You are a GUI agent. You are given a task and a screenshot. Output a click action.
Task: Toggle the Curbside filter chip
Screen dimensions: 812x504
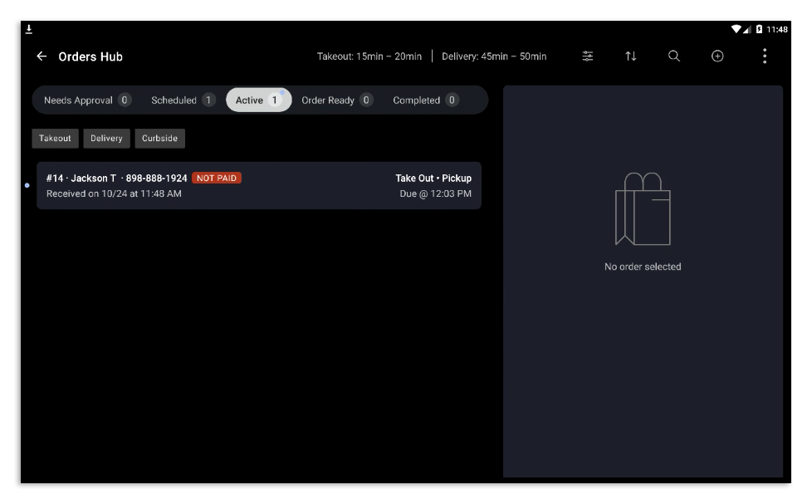tap(159, 139)
